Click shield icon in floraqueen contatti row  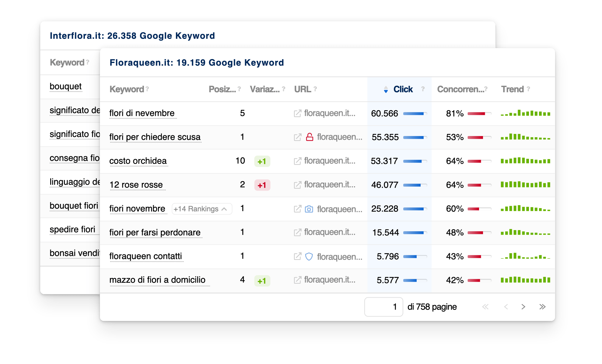click(x=309, y=257)
